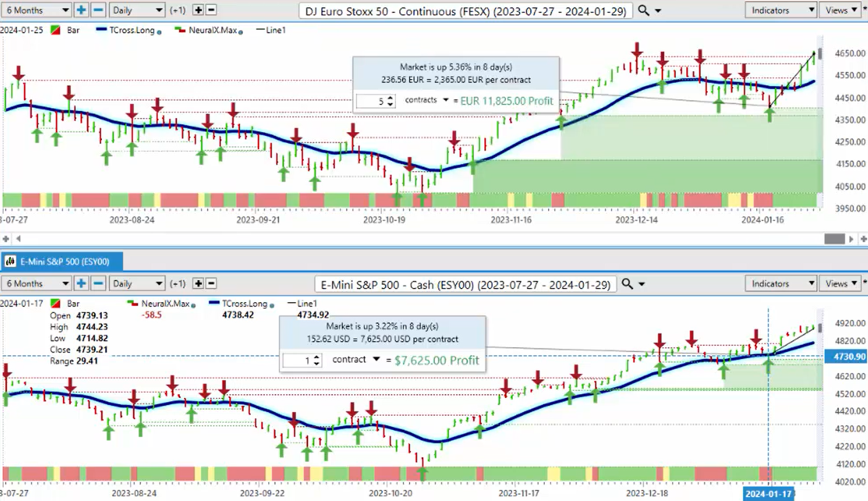Image resolution: width=868 pixels, height=501 pixels.
Task: Expand search arrow next to ESY00 magnifier
Action: [641, 285]
